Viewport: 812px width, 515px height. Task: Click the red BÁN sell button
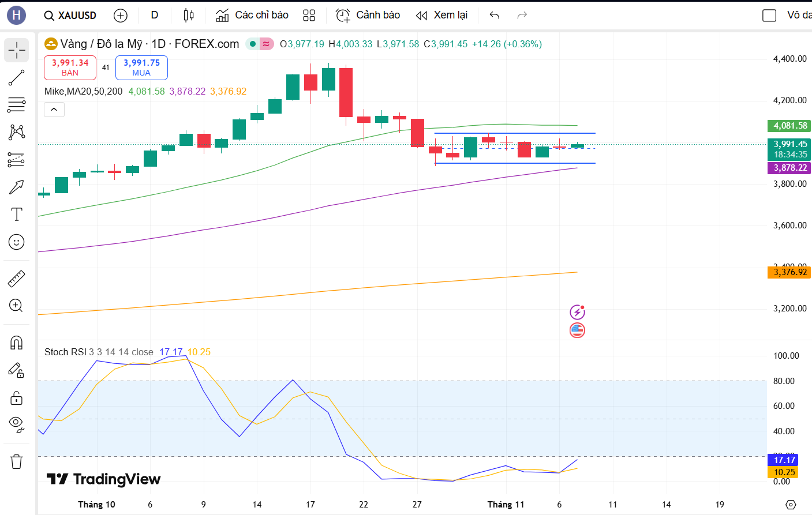[70, 67]
